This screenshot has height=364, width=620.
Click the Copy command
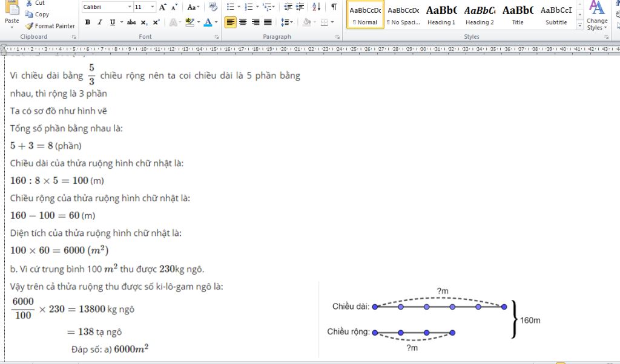tap(37, 15)
